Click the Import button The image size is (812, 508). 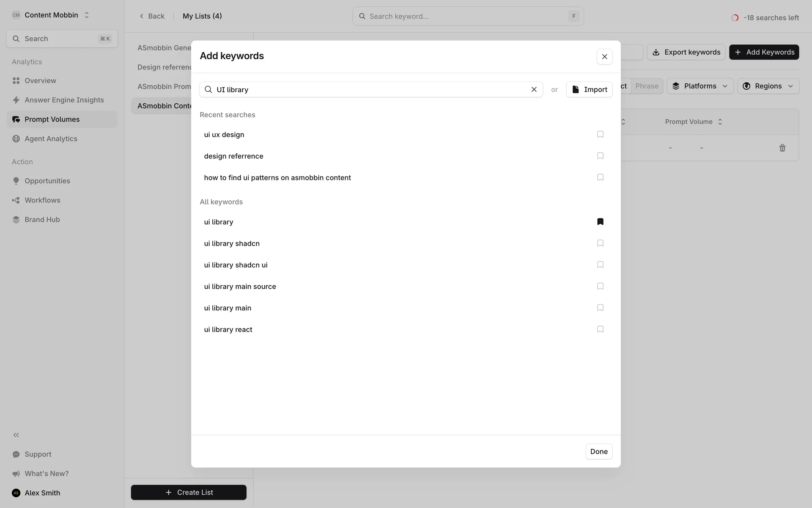pyautogui.click(x=589, y=89)
